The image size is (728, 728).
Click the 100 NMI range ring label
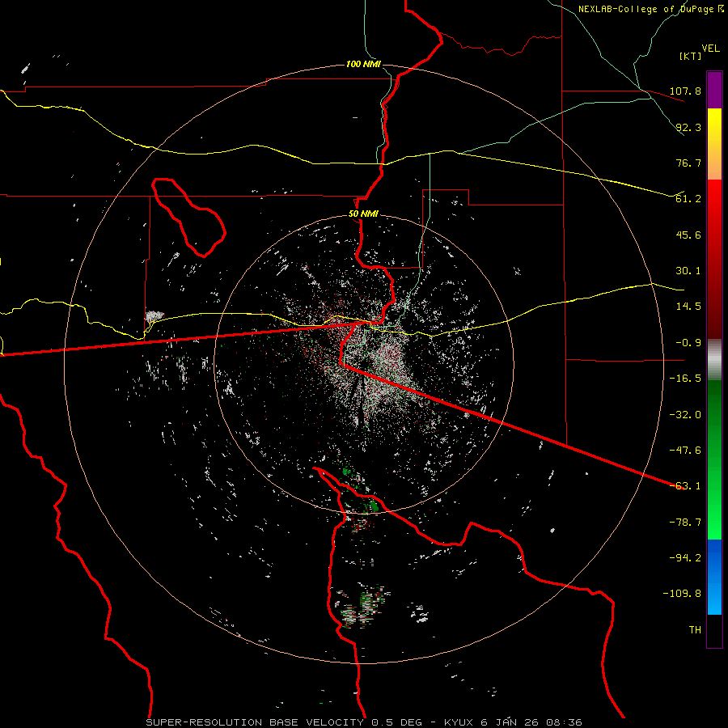(x=363, y=64)
